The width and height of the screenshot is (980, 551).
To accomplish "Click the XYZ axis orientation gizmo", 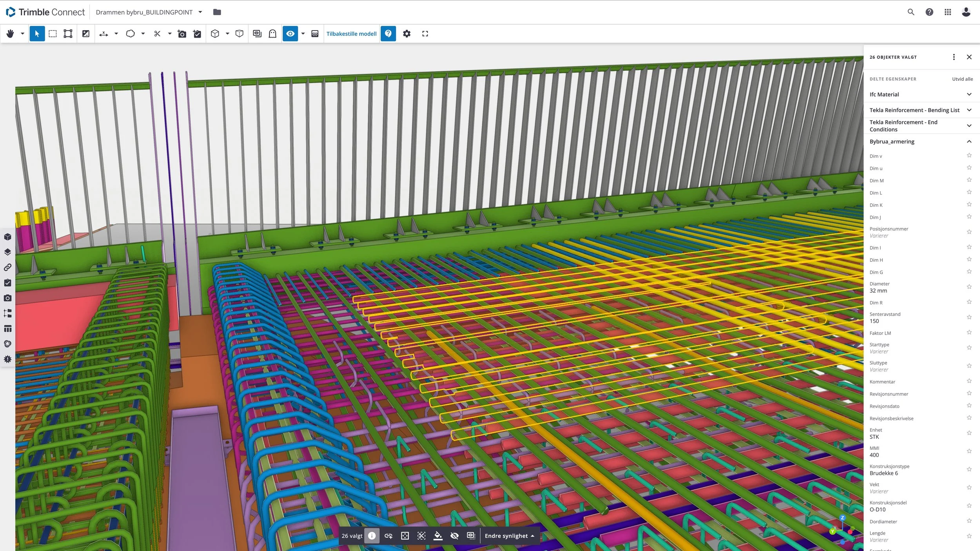I will click(x=842, y=530).
